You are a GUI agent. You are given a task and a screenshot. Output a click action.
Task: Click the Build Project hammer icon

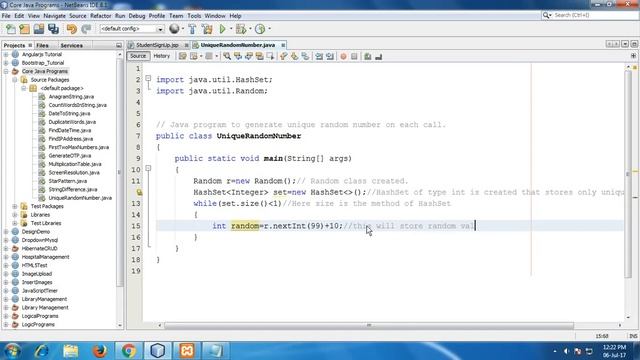tap(192, 29)
